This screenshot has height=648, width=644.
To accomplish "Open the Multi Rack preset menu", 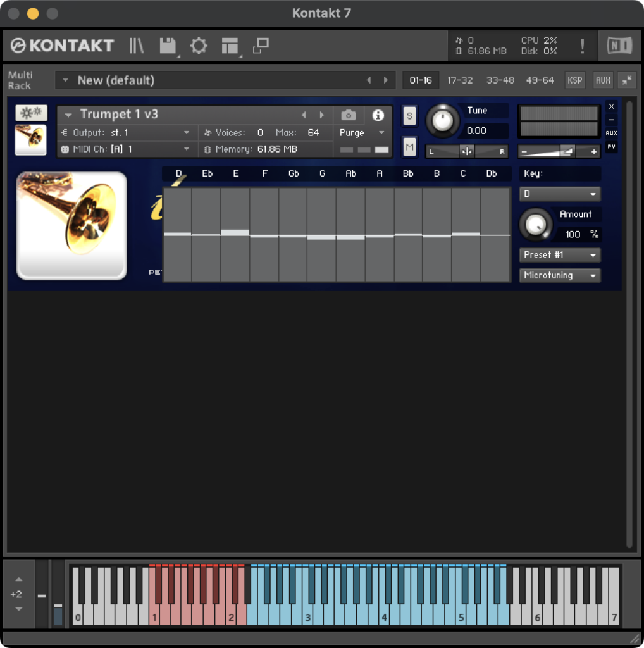I will [65, 80].
